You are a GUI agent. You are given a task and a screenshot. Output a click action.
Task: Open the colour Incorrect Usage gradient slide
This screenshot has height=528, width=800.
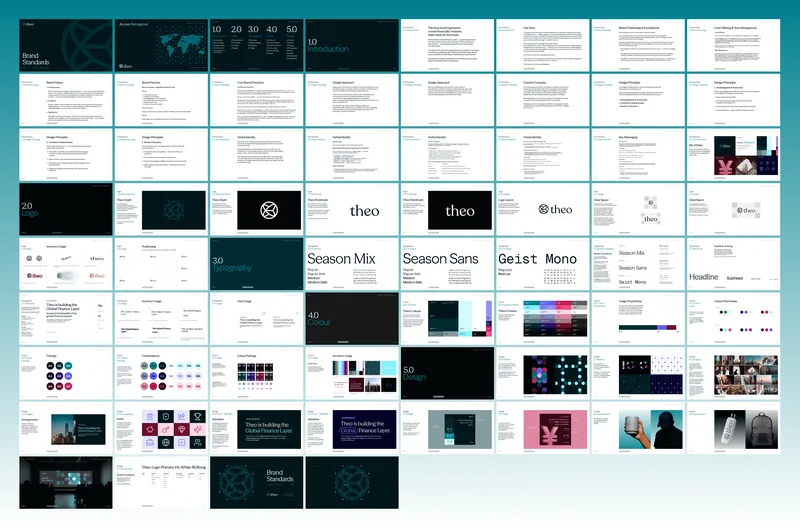[352, 373]
